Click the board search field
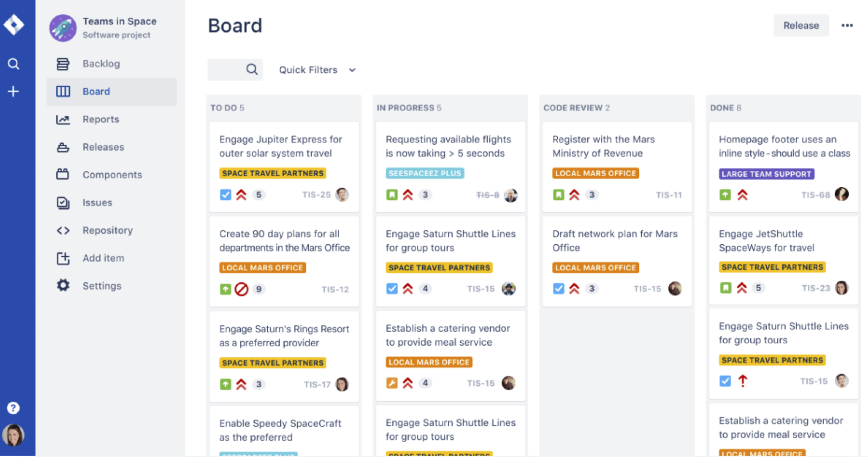 coord(235,69)
